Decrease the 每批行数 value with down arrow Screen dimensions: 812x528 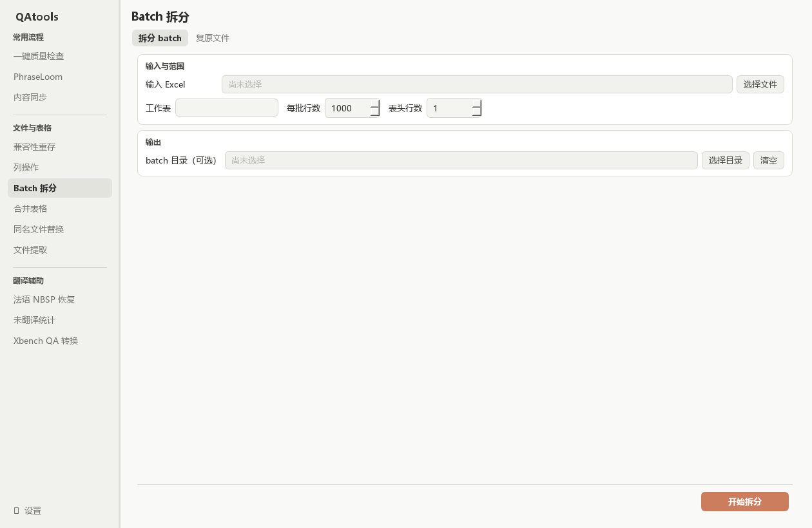374,112
